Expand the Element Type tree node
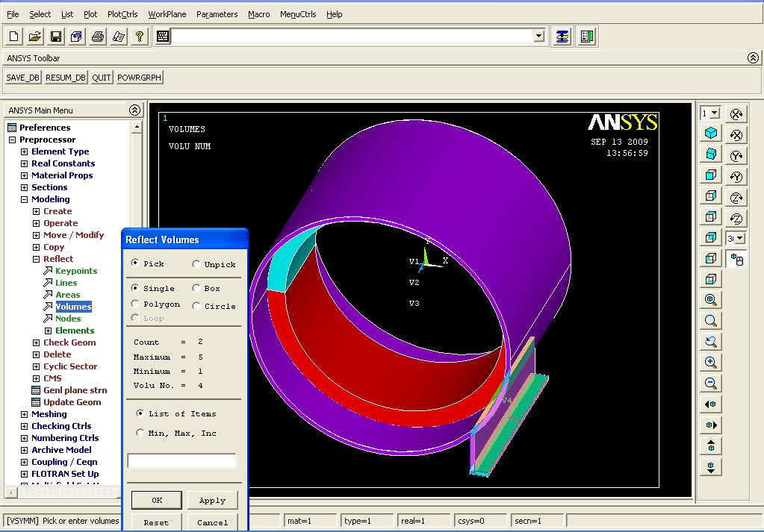This screenshot has width=764, height=532. click(x=25, y=152)
